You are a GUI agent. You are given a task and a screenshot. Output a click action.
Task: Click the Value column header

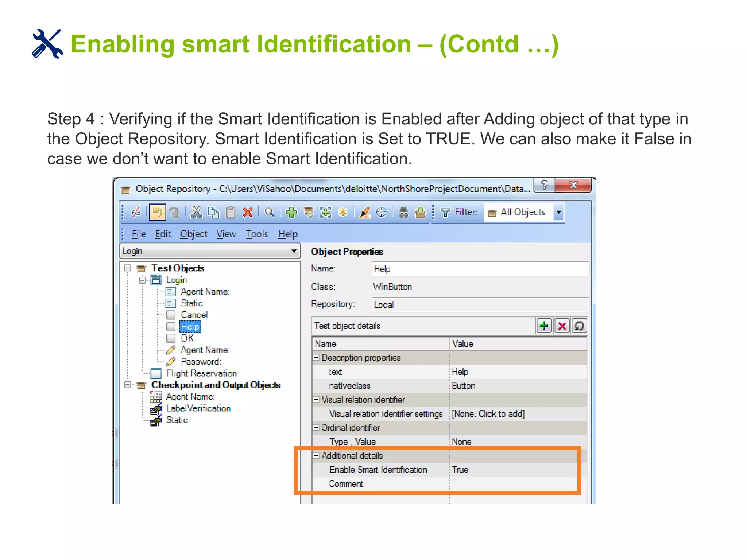click(518, 343)
